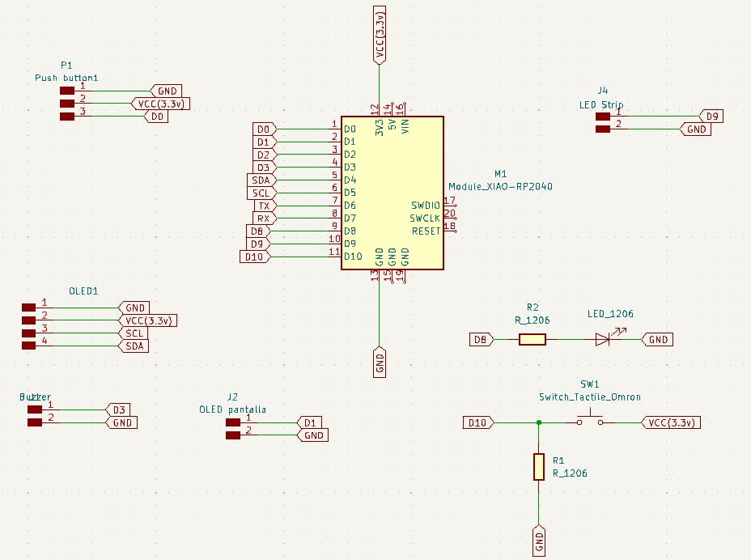Select D10 label at module pin 11
This screenshot has height=560, width=751.
click(255, 257)
